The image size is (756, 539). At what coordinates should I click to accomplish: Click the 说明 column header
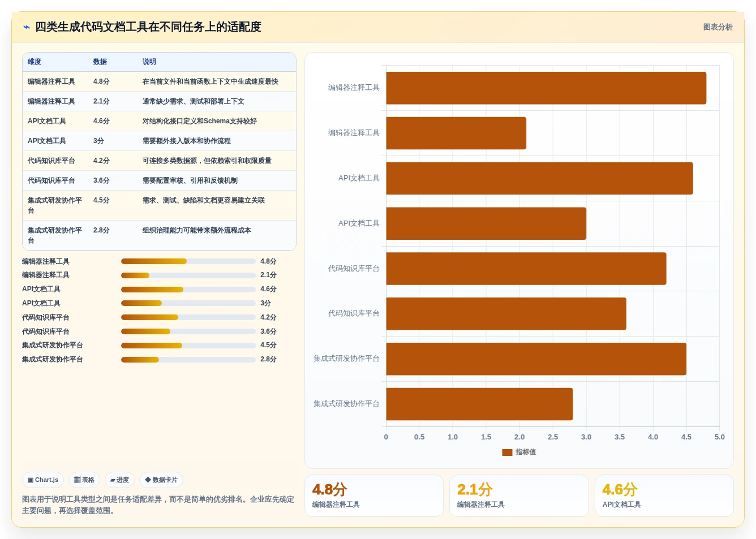[149, 62]
